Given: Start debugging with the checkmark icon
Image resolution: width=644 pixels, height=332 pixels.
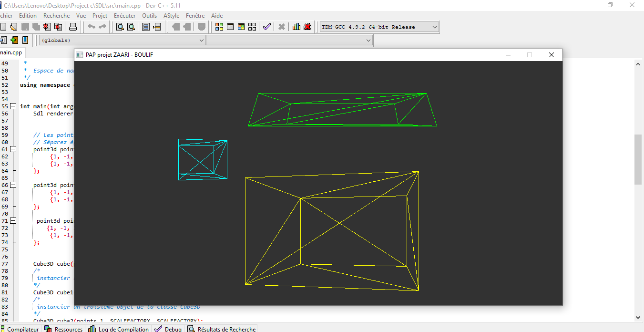Looking at the screenshot, I should [267, 27].
